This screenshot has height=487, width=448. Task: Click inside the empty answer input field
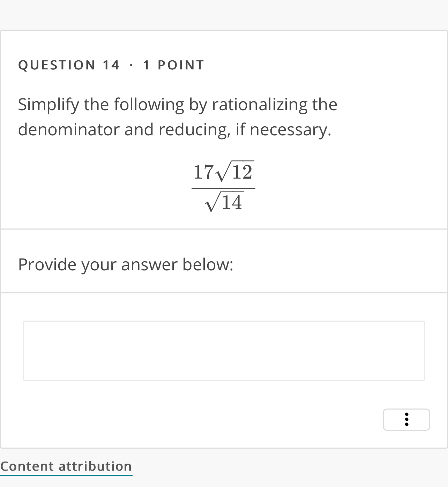coord(223,350)
